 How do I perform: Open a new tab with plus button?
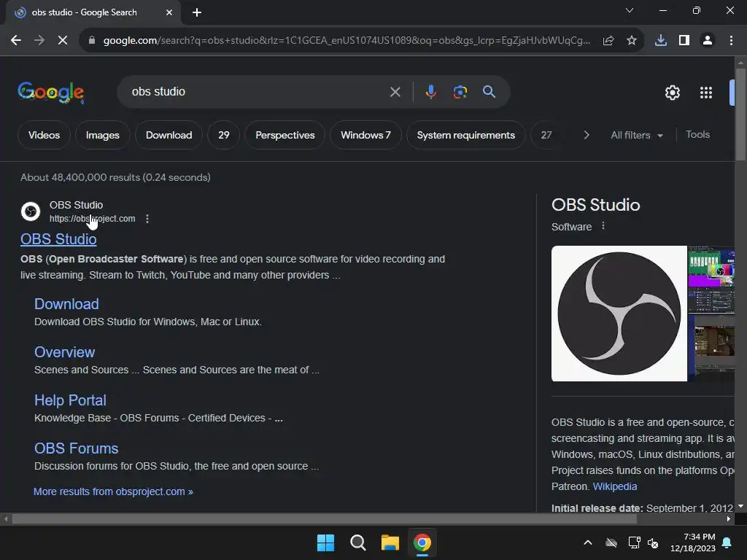(x=197, y=12)
